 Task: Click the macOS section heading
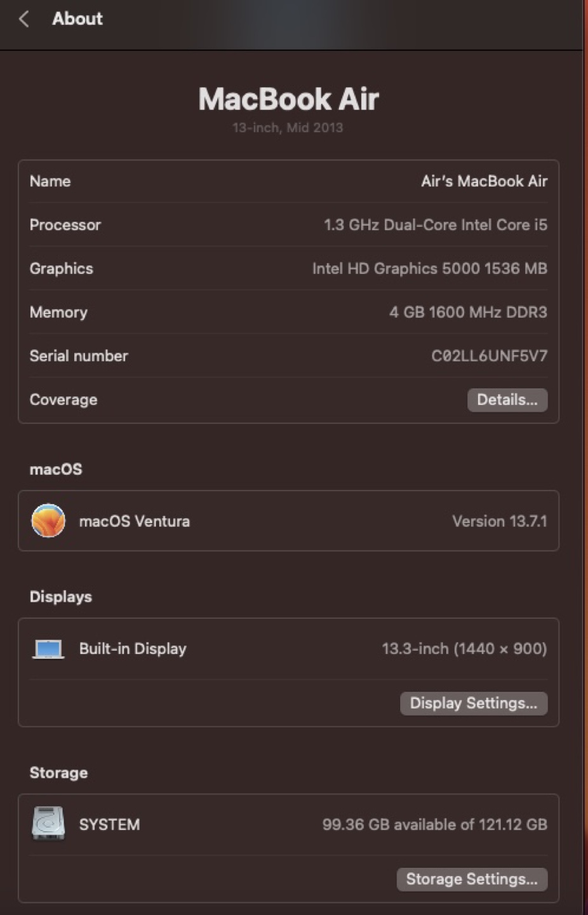(56, 470)
